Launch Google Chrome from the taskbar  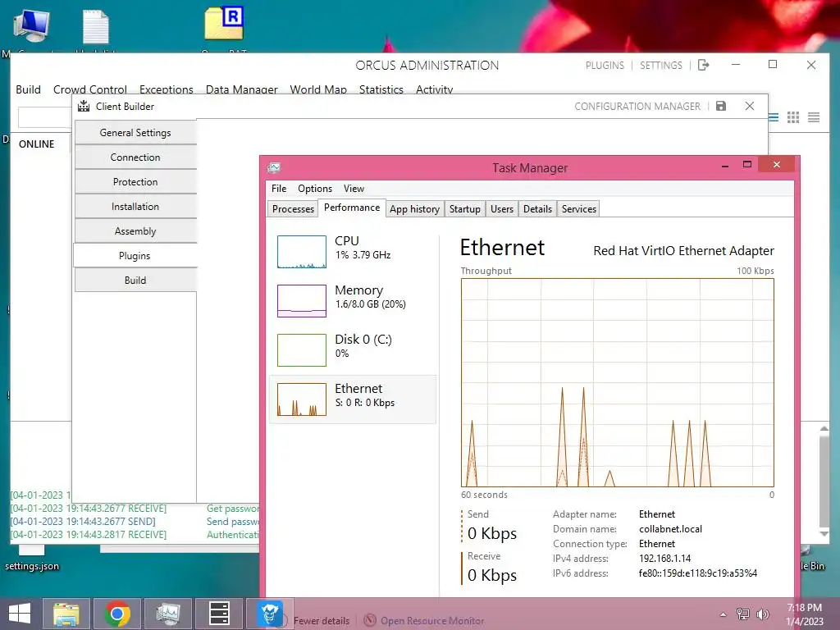(x=117, y=614)
